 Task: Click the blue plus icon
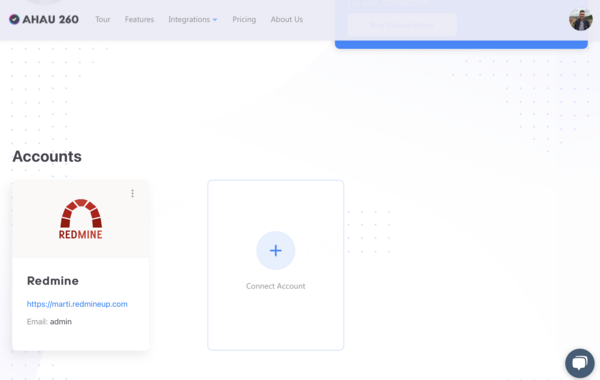pyautogui.click(x=276, y=250)
